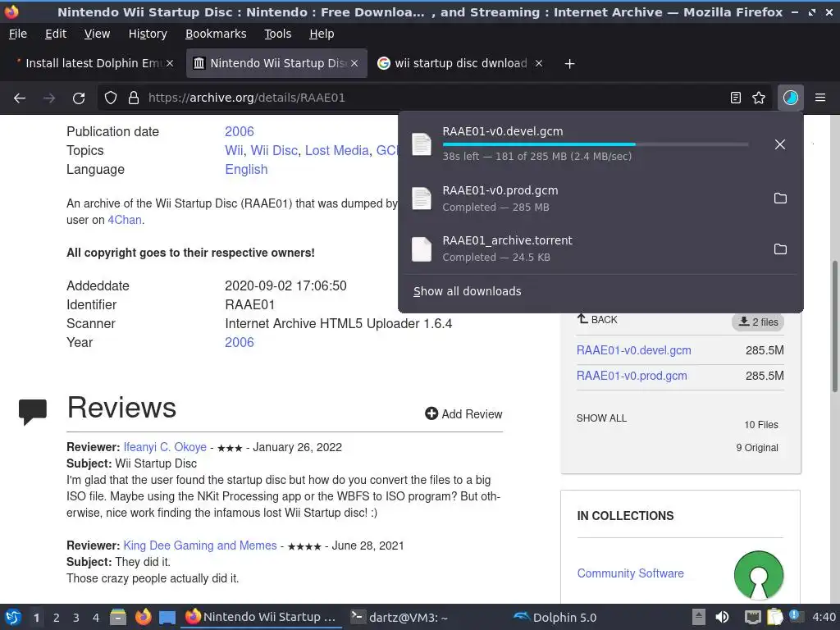
Task: Click Publication date 2006 link
Action: pyautogui.click(x=240, y=132)
